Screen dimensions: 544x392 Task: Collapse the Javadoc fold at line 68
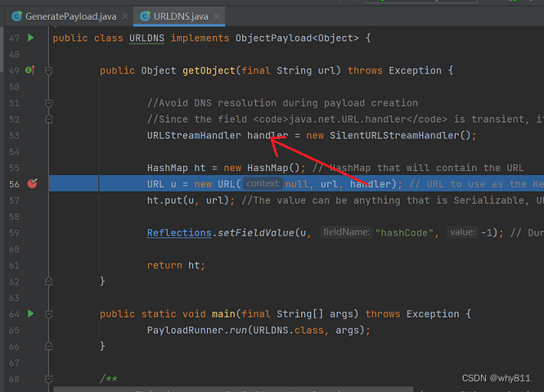pos(49,379)
